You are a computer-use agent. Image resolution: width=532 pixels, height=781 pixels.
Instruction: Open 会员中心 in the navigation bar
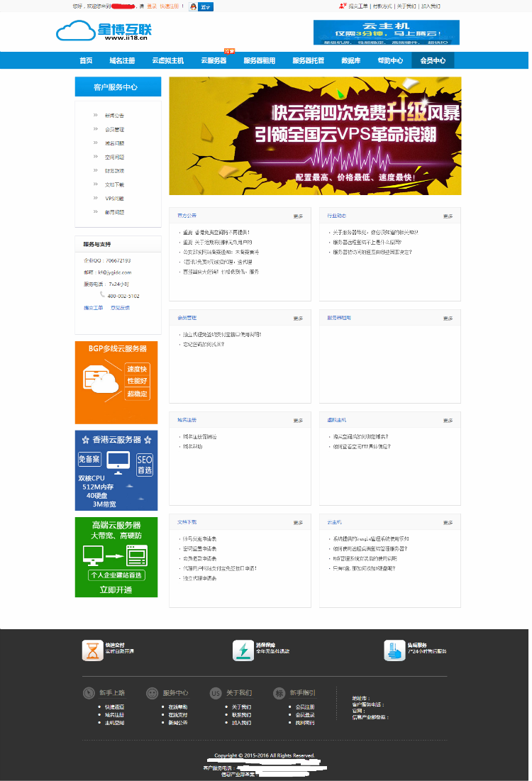[433, 60]
